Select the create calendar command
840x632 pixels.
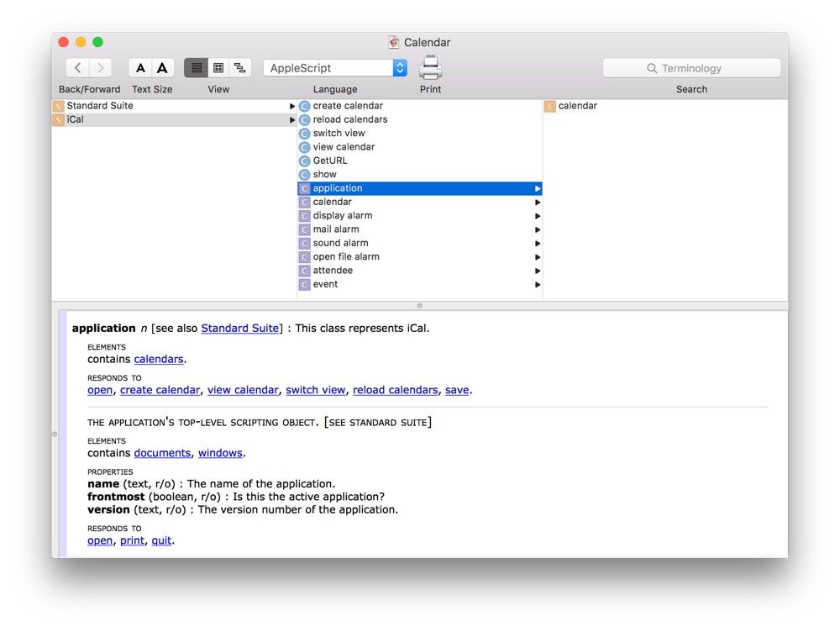pyautogui.click(x=420, y=106)
